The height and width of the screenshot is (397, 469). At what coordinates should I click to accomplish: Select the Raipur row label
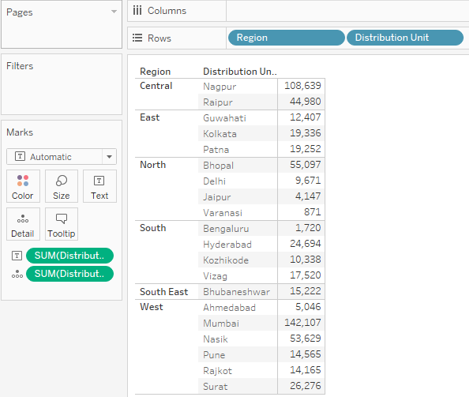[218, 102]
